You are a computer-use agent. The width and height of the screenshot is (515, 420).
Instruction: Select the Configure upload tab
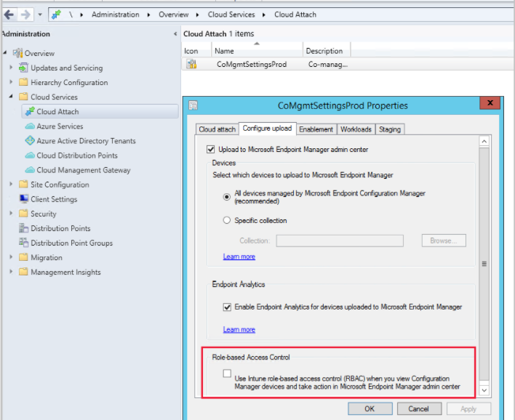268,129
